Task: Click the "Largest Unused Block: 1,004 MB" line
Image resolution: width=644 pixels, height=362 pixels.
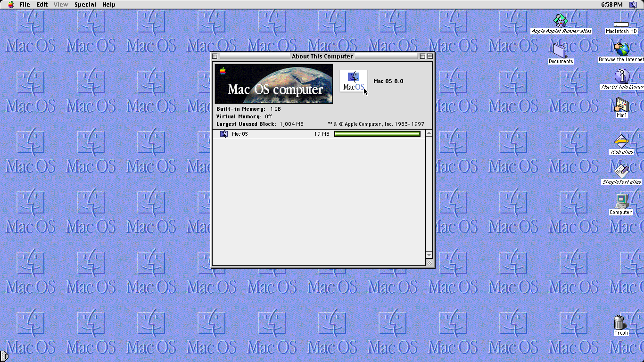Action: click(x=260, y=124)
